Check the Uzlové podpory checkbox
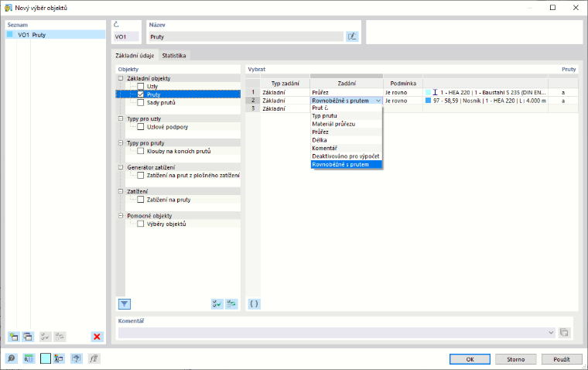588x370 pixels. 141,127
